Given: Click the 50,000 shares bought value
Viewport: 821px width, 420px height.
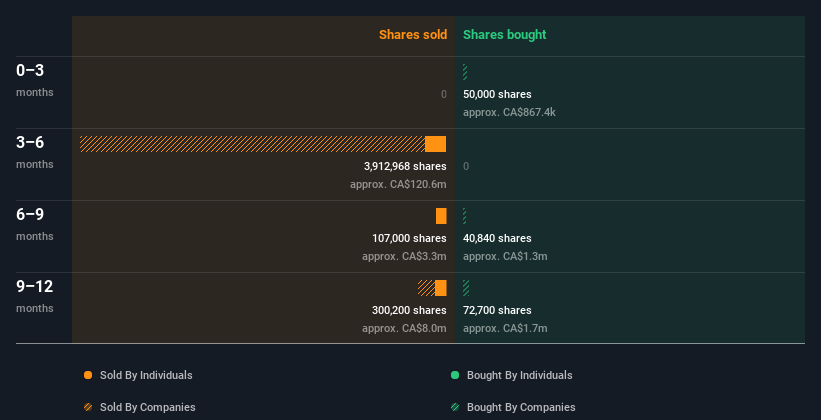Looking at the screenshot, I should [x=497, y=94].
